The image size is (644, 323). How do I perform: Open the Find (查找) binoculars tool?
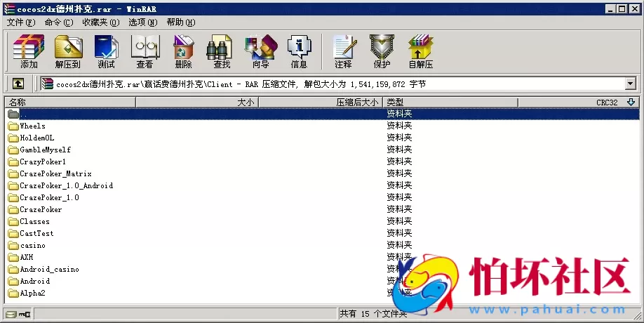coord(222,51)
